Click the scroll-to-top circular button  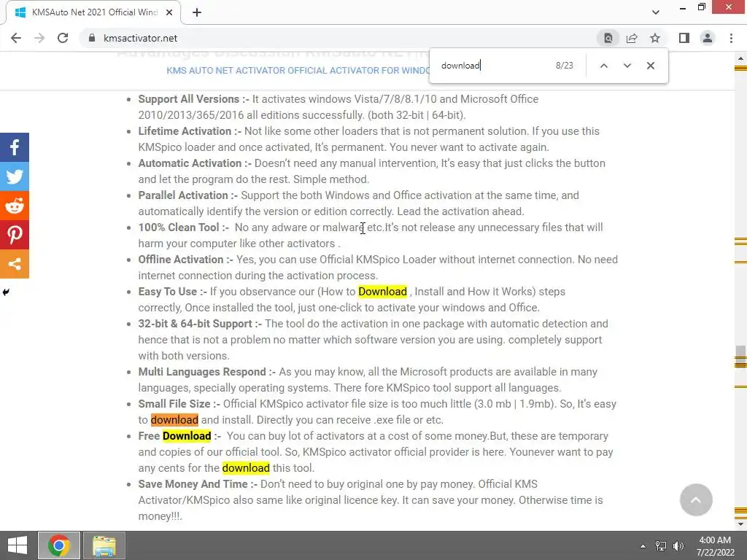click(696, 499)
